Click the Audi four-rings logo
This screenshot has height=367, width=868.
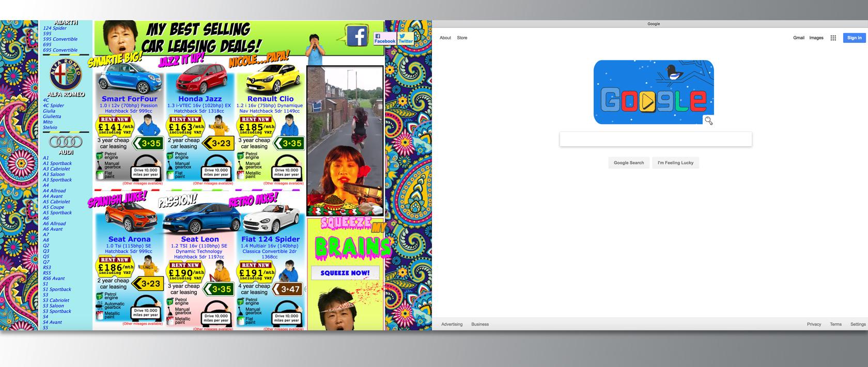click(66, 142)
